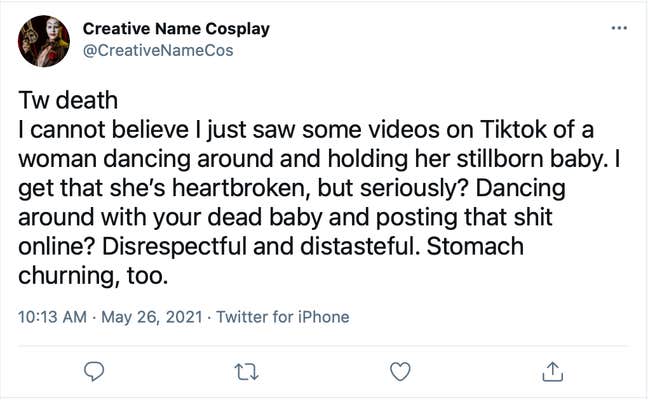648x400 pixels.
Task: Reply to the tweet using the speech bubble icon
Action: [94, 371]
